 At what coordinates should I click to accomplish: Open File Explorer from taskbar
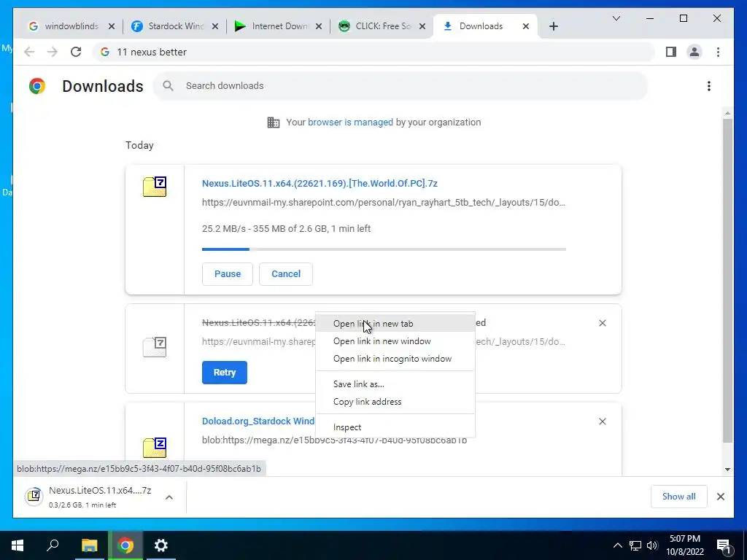tap(89, 545)
